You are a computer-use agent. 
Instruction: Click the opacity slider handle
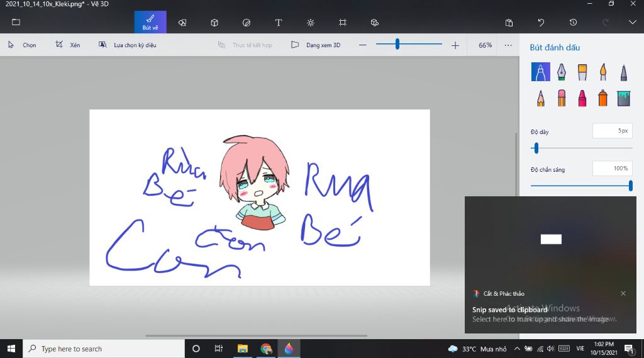(x=630, y=186)
